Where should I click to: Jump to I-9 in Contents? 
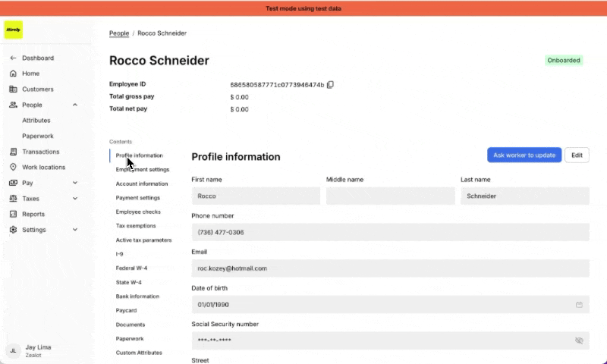click(119, 254)
